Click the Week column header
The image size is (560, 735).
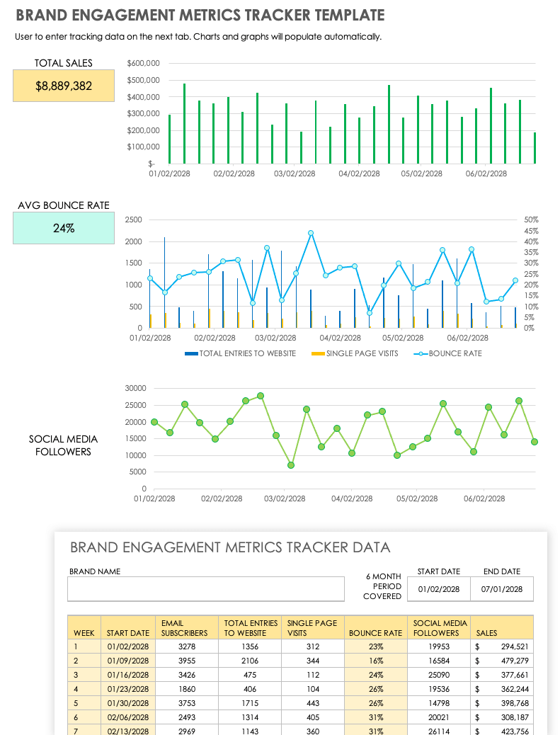[84, 627]
